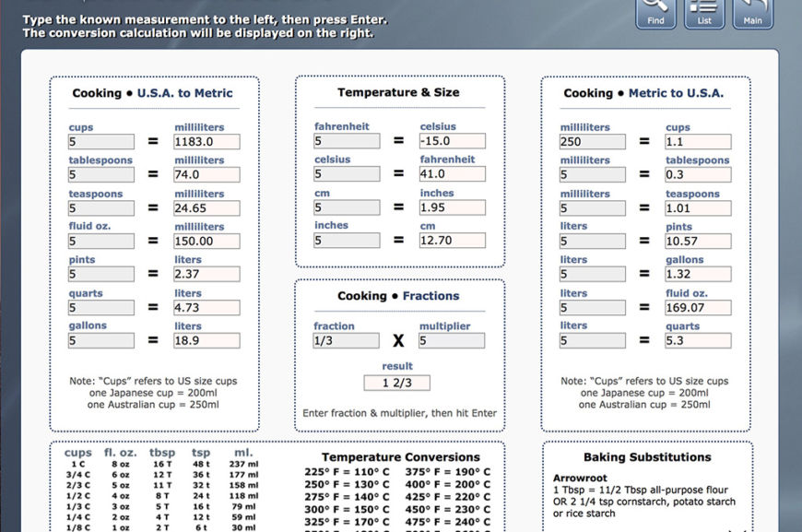Click the 'Baking Substitutions' heading
The image size is (802, 532).
click(x=647, y=456)
